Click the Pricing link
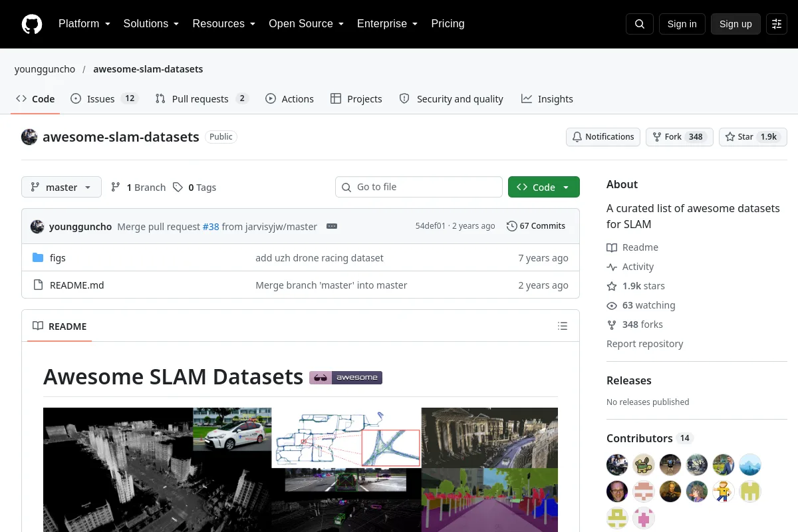The width and height of the screenshot is (798, 532). pos(448,24)
